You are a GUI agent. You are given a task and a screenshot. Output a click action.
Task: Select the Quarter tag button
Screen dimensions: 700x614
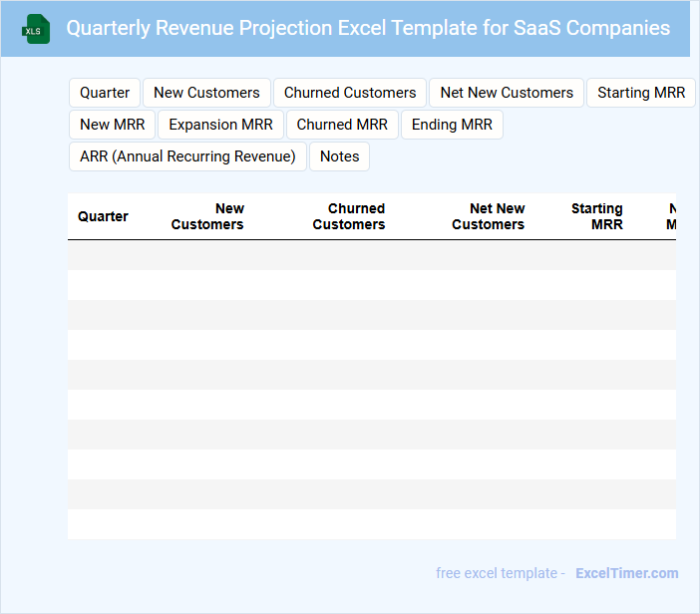(x=105, y=93)
